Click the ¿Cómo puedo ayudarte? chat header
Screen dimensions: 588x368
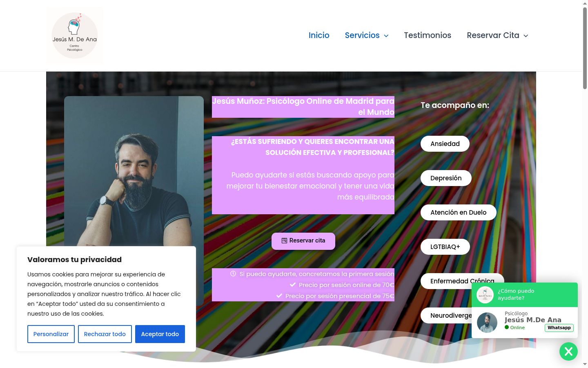click(x=525, y=294)
